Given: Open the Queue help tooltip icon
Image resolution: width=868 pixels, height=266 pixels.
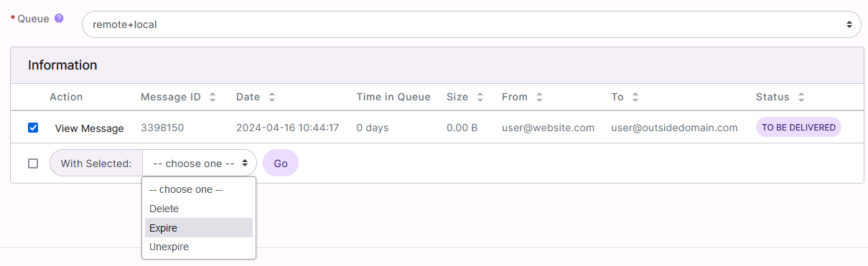Looking at the screenshot, I should pos(59,18).
